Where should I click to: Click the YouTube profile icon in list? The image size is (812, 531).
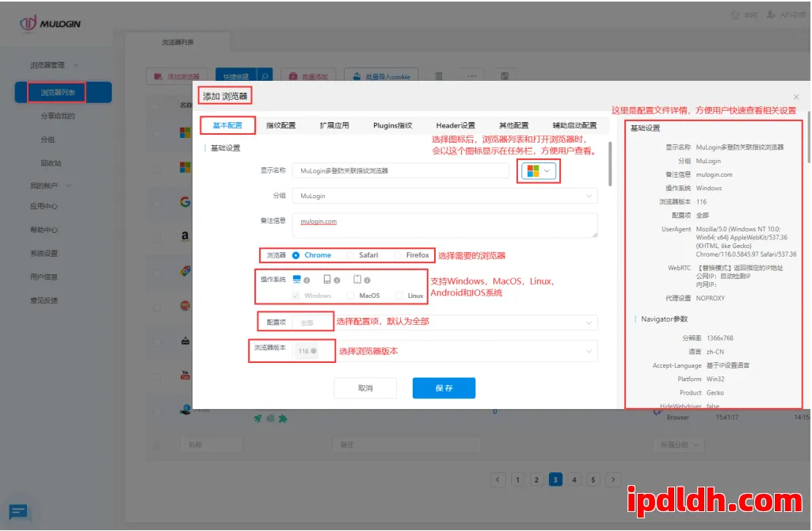pos(185,375)
